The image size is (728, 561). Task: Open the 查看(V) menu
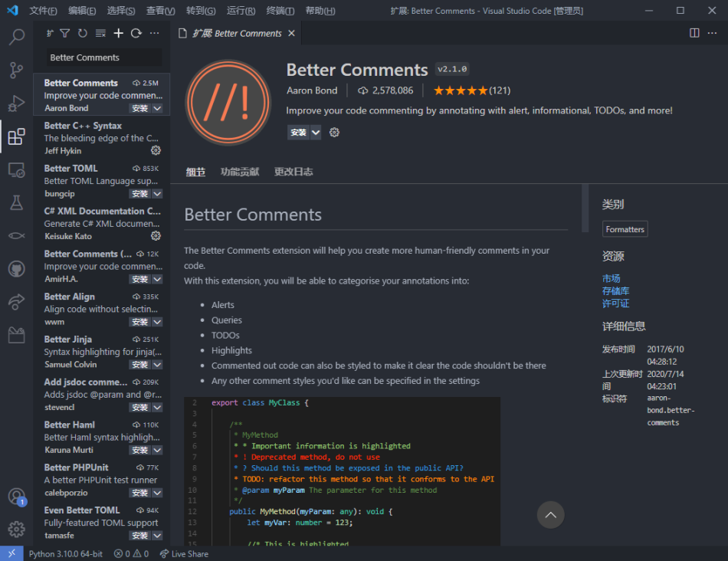pyautogui.click(x=161, y=11)
